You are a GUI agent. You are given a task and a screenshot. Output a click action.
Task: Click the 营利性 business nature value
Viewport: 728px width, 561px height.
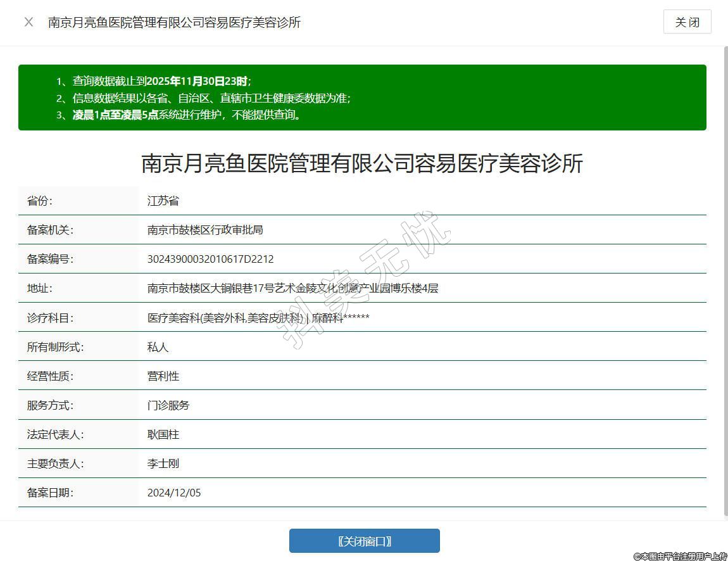(x=163, y=376)
